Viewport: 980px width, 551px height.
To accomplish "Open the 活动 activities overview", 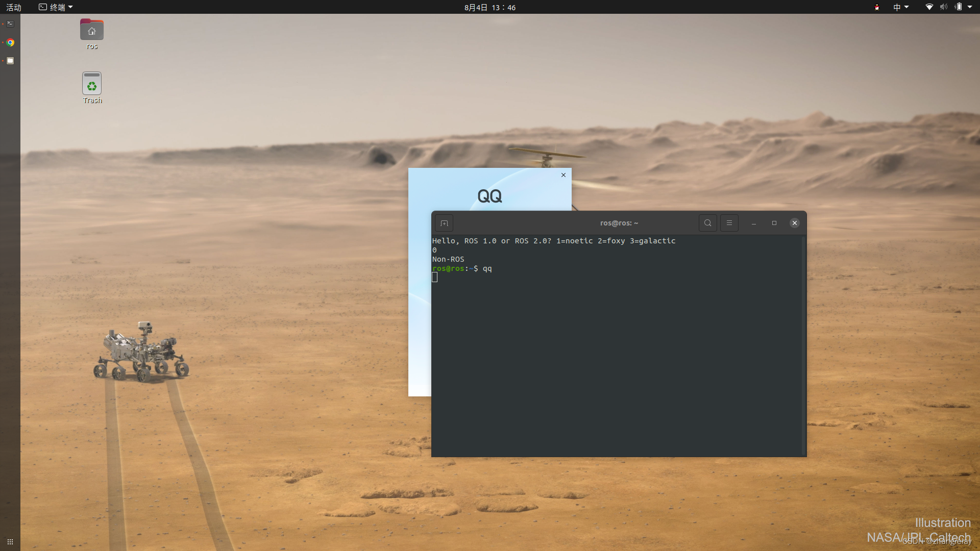I will click(14, 7).
